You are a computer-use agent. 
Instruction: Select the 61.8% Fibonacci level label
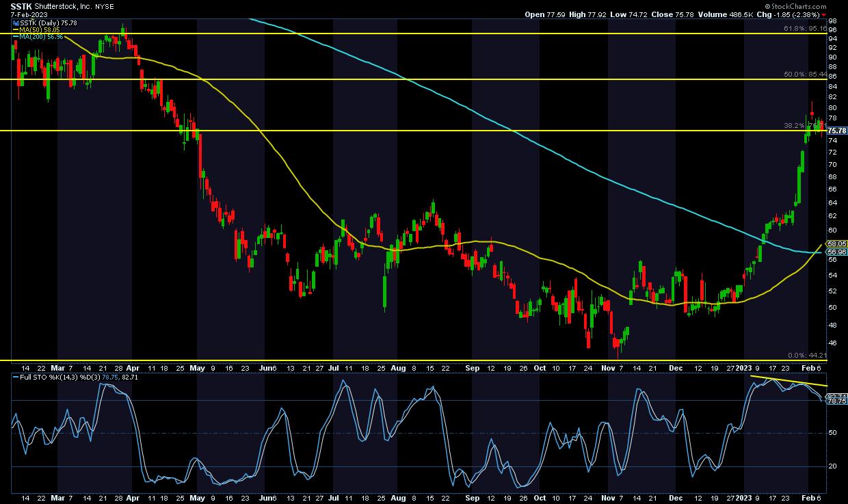click(799, 29)
